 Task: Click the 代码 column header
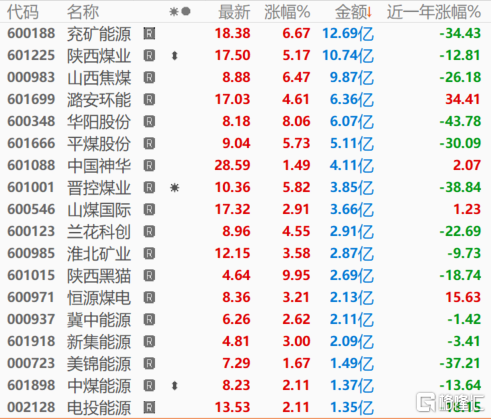pos(23,12)
